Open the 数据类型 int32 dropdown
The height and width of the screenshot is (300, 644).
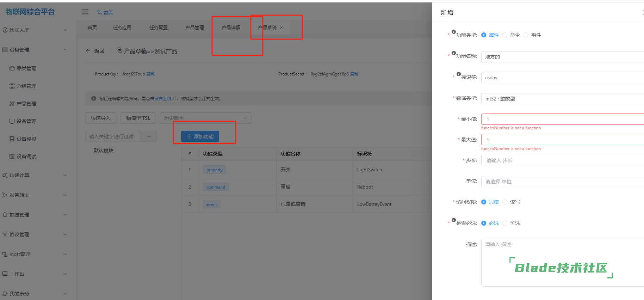tap(563, 99)
